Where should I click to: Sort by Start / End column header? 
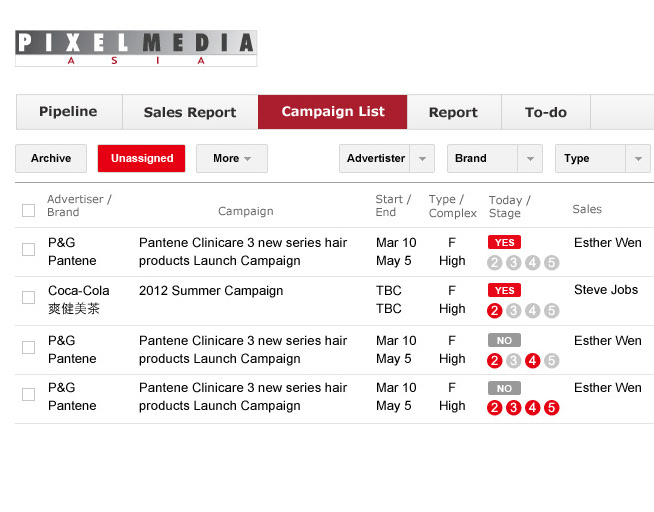(393, 206)
